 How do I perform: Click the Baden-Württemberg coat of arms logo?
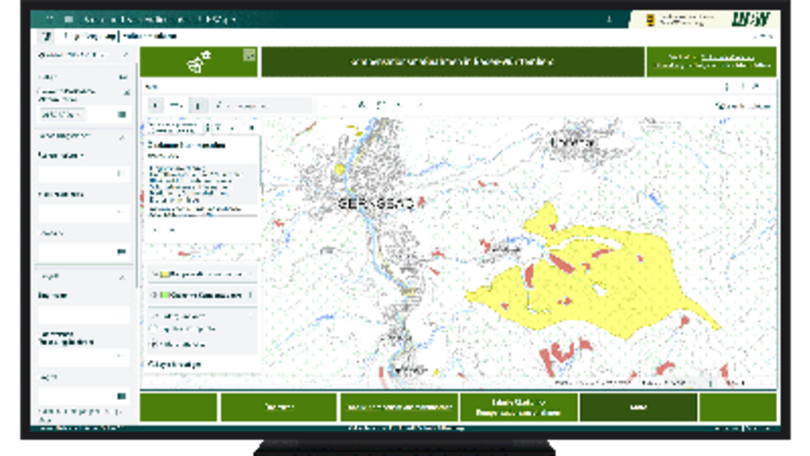652,19
